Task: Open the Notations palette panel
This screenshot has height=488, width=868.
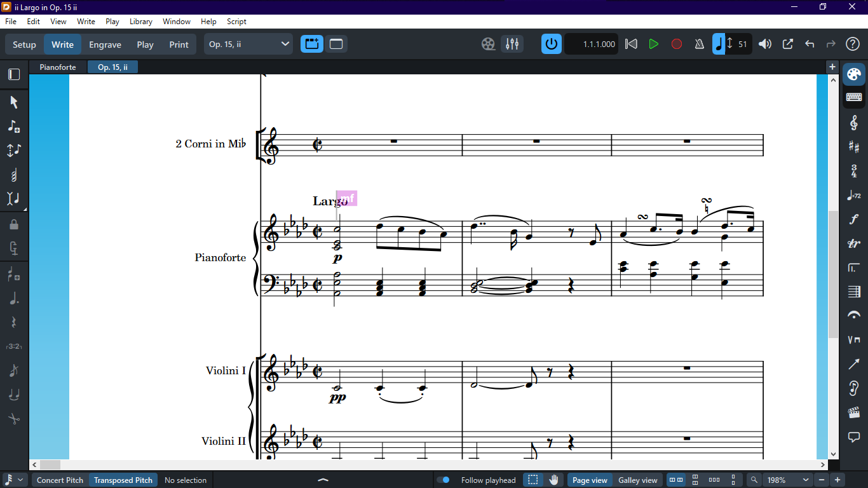Action: 854,74
